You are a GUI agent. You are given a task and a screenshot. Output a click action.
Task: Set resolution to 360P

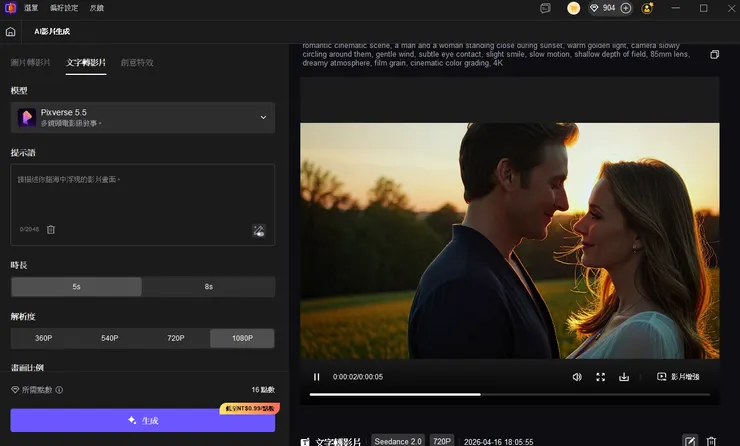tap(44, 338)
